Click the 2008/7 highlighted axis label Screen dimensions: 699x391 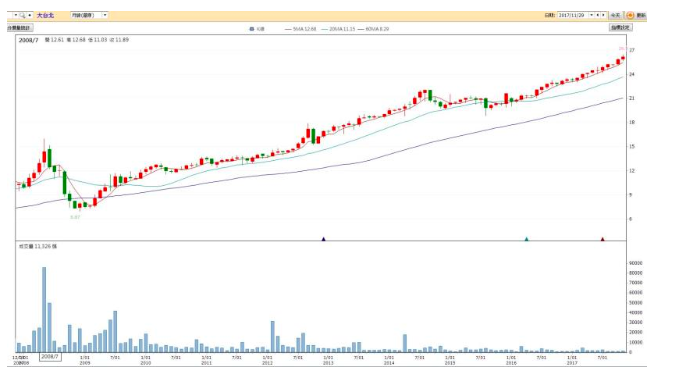[x=50, y=357]
